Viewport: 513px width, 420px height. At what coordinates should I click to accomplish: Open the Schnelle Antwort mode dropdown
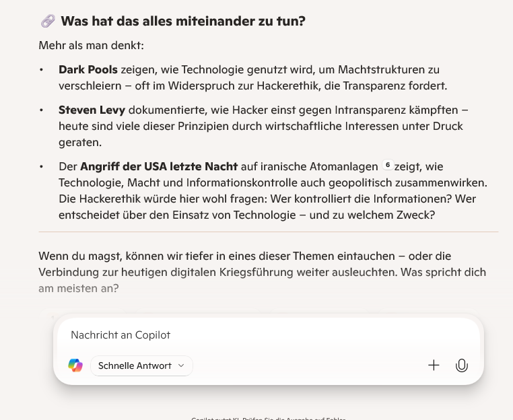point(141,365)
